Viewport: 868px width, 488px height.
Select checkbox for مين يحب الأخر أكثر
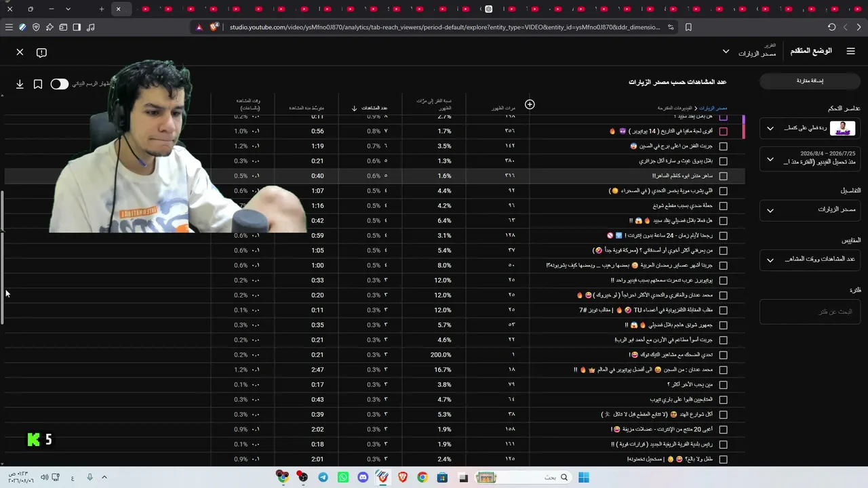click(724, 385)
